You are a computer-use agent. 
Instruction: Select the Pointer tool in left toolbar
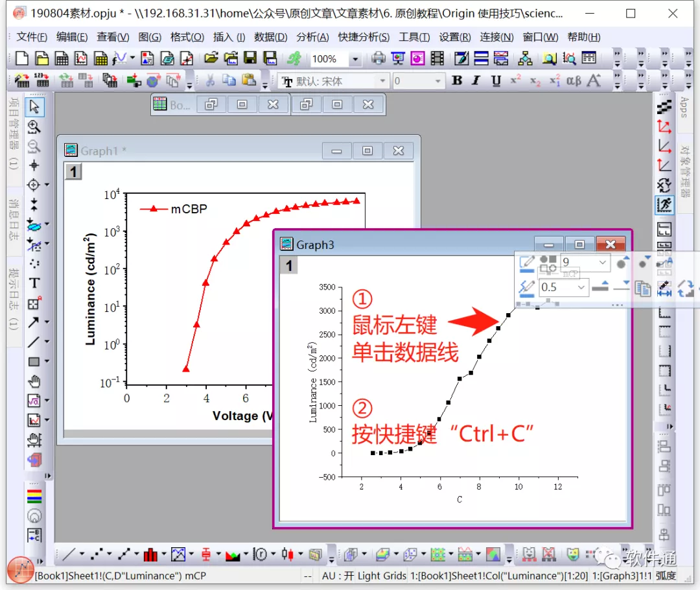(34, 107)
